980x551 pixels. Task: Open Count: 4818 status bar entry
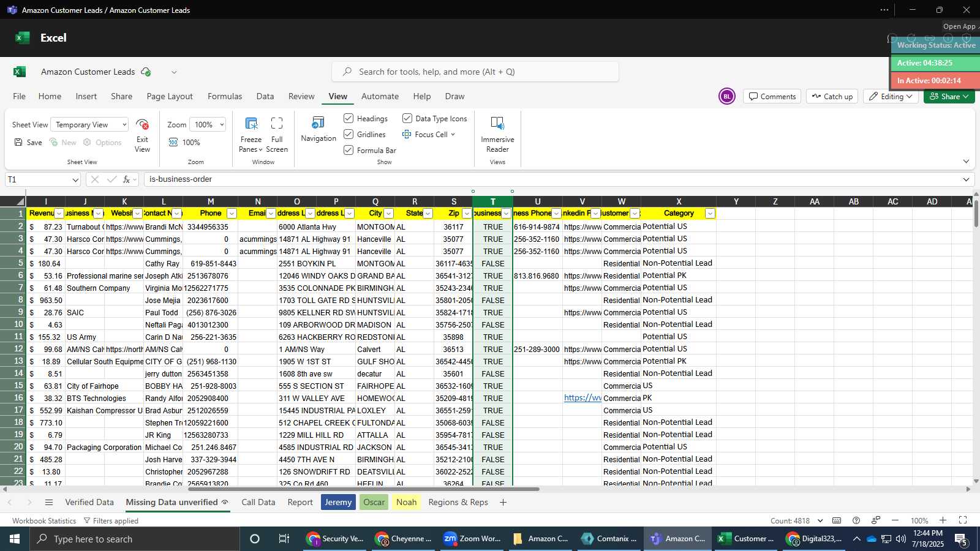point(797,520)
